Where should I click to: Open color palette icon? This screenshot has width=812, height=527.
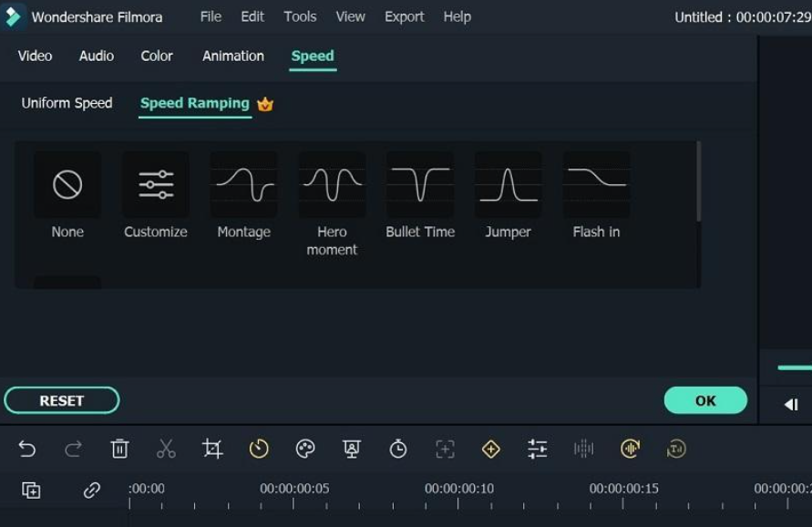[x=305, y=449]
